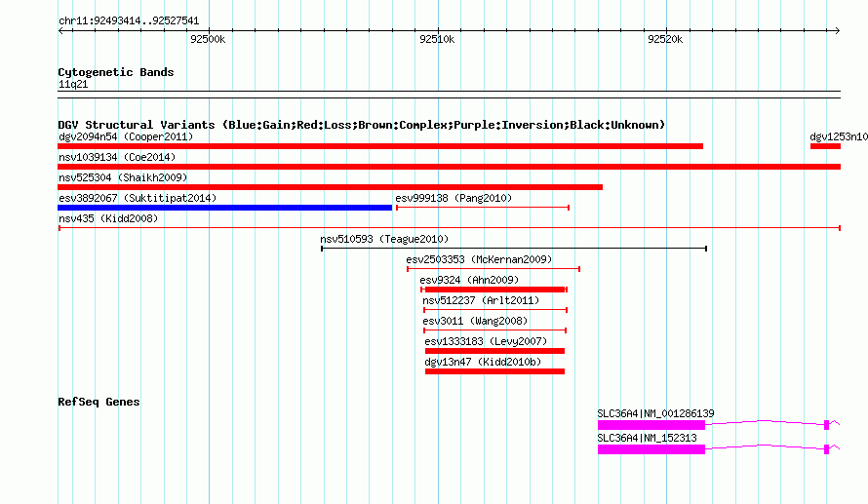
Task: Click the partially visible dgv1253n10 red bar
Action: [x=825, y=146]
